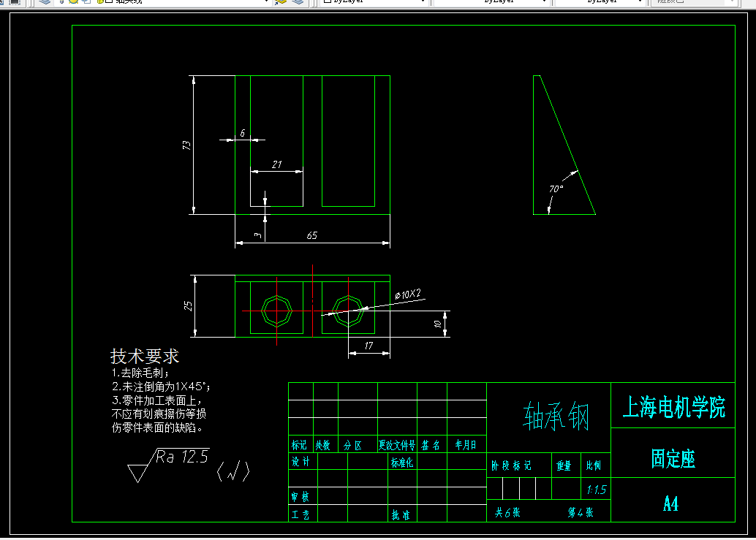
Task: Select the 21 slot width dimension
Action: tap(277, 164)
